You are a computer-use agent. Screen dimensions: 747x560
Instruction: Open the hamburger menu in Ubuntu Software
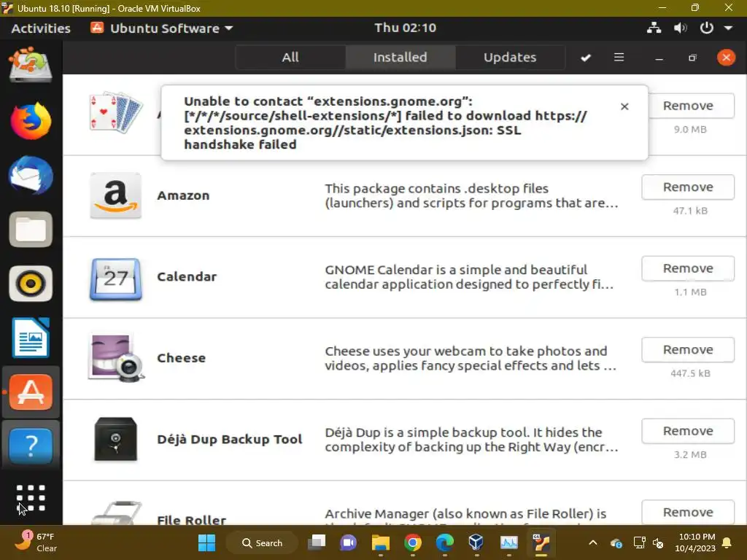click(x=619, y=57)
